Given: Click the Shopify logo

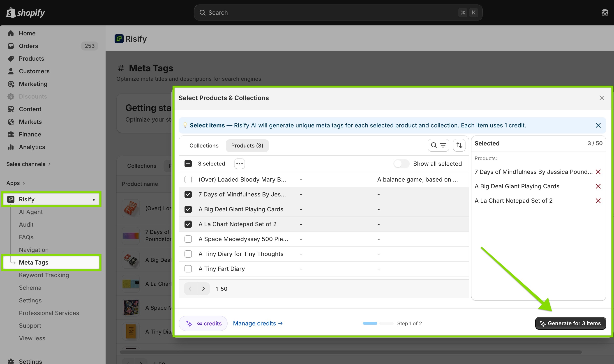Looking at the screenshot, I should pyautogui.click(x=25, y=12).
